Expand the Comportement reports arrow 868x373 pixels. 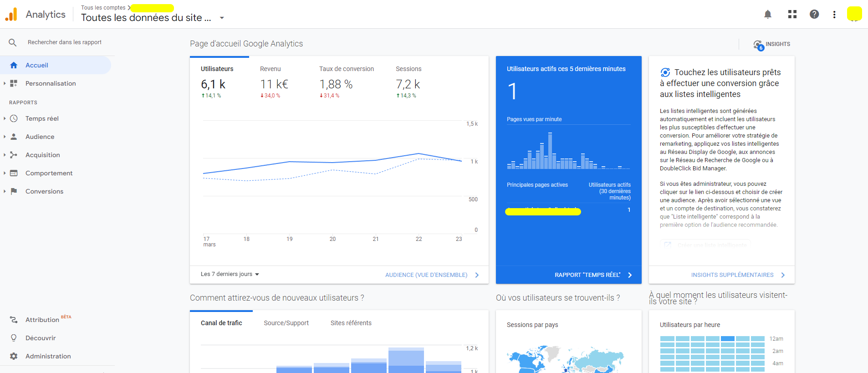tap(5, 173)
